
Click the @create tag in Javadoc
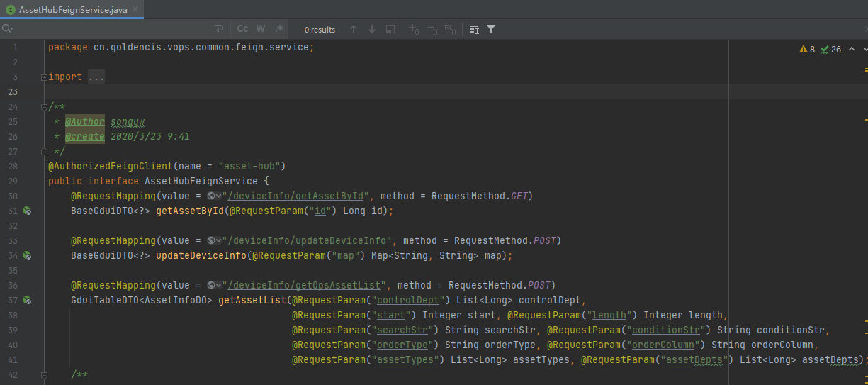coord(85,136)
